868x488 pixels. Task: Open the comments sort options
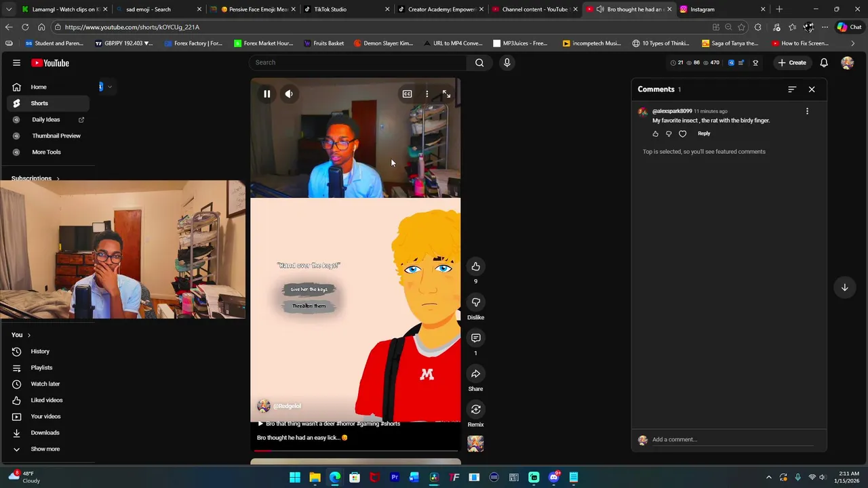792,89
